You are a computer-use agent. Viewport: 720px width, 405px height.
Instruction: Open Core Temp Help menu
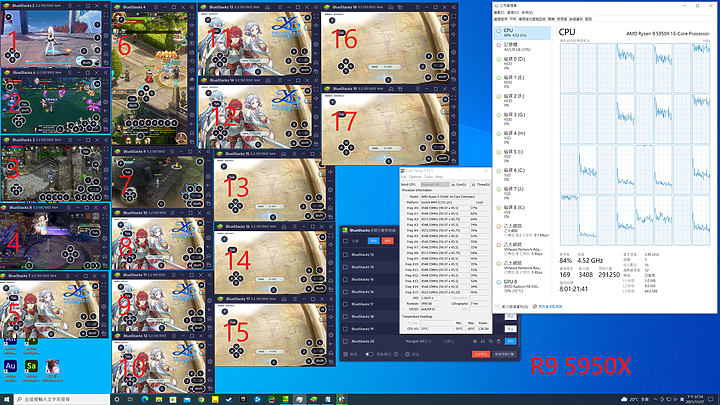point(439,177)
